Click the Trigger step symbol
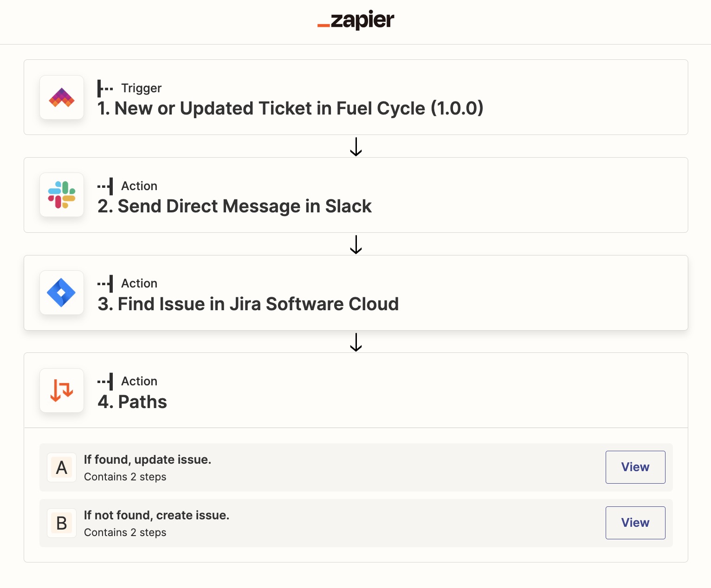Screen dimensions: 711x588 coord(105,88)
